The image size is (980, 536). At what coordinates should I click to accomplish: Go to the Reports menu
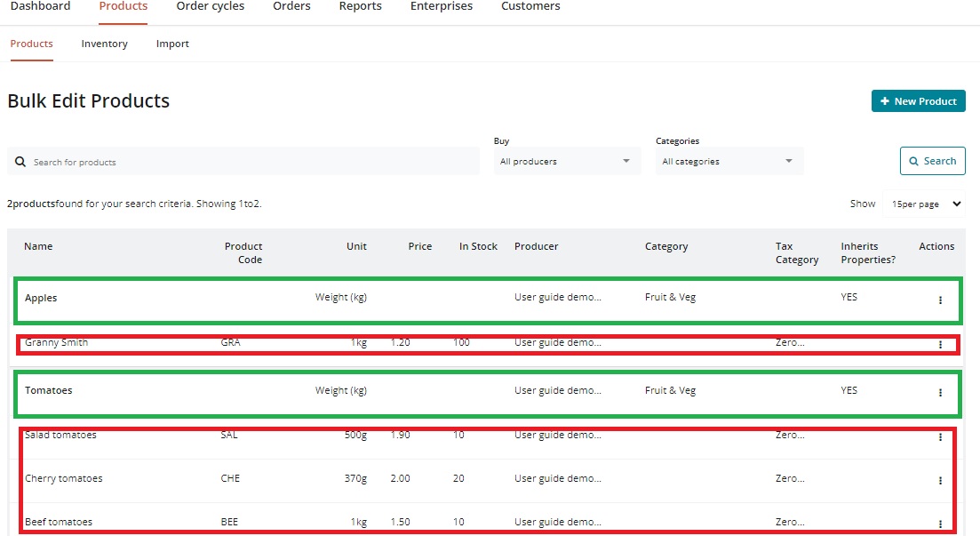click(x=360, y=7)
